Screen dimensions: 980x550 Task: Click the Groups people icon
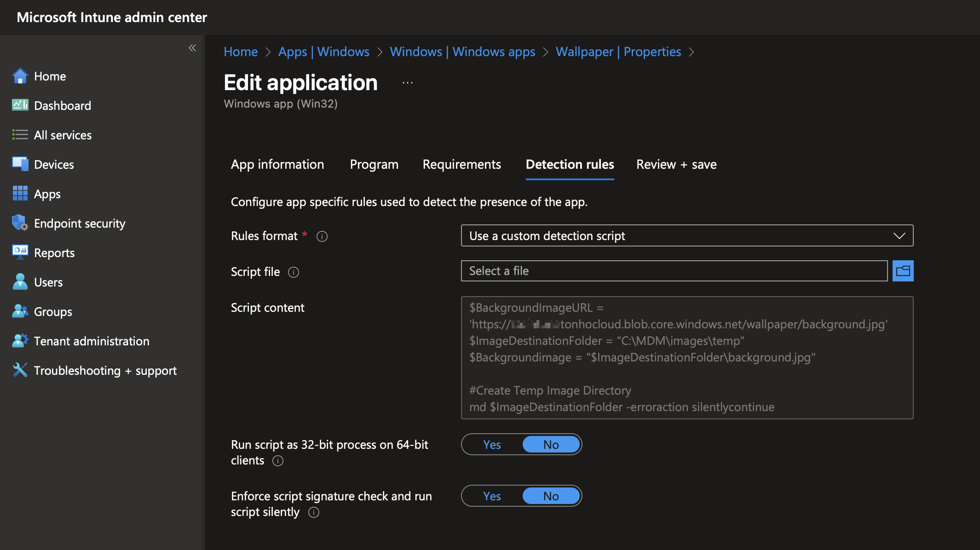[20, 311]
